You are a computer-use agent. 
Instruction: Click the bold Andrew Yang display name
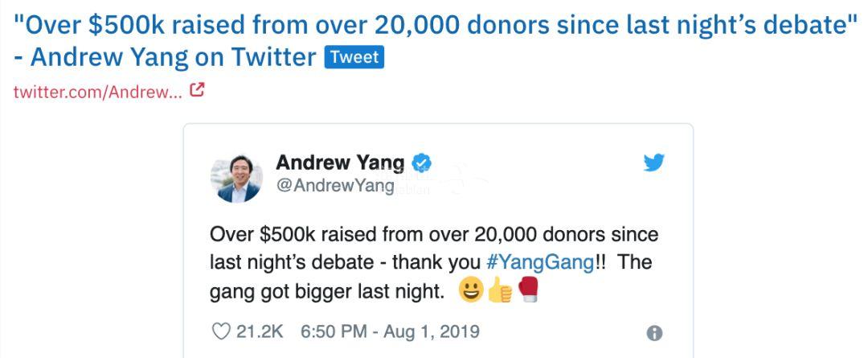click(340, 163)
